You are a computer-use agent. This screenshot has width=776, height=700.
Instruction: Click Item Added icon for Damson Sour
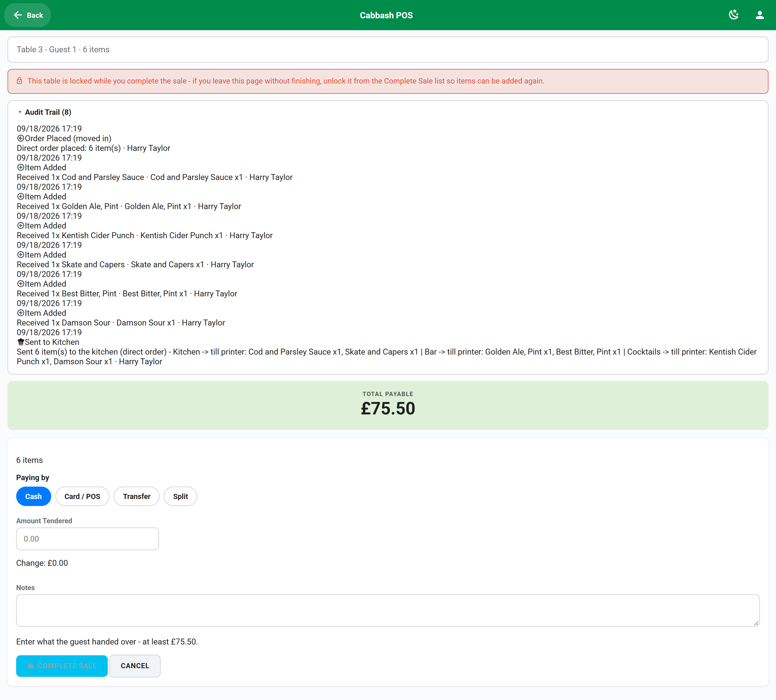point(21,313)
